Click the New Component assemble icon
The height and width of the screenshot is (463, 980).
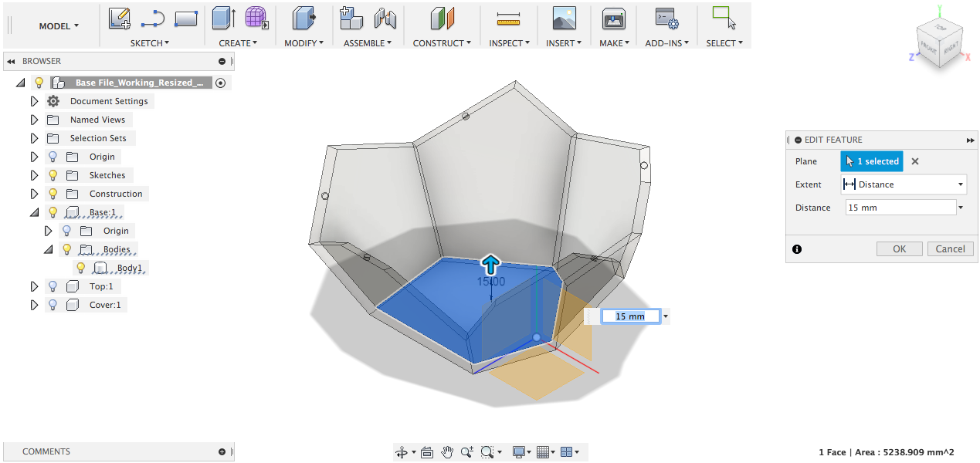[351, 18]
